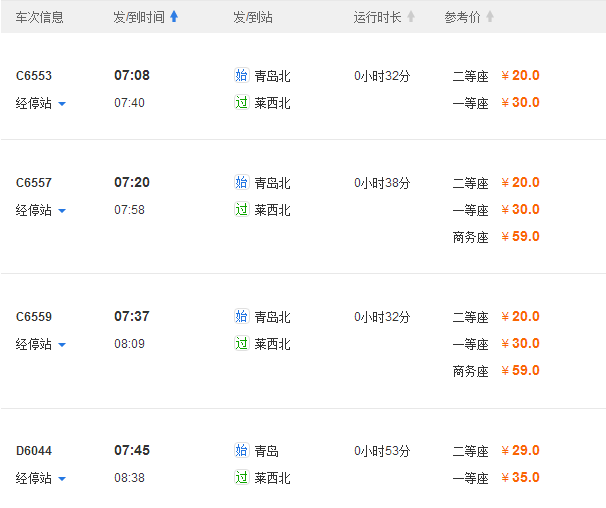
Task: Click the 发/到站 column header
Action: coord(252,17)
